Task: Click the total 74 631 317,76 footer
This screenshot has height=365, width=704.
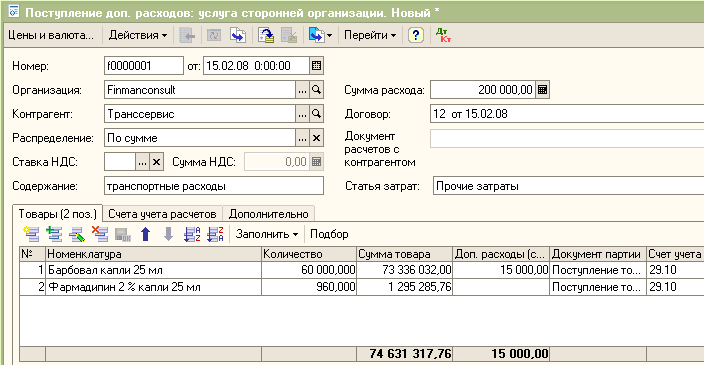Action: (405, 354)
